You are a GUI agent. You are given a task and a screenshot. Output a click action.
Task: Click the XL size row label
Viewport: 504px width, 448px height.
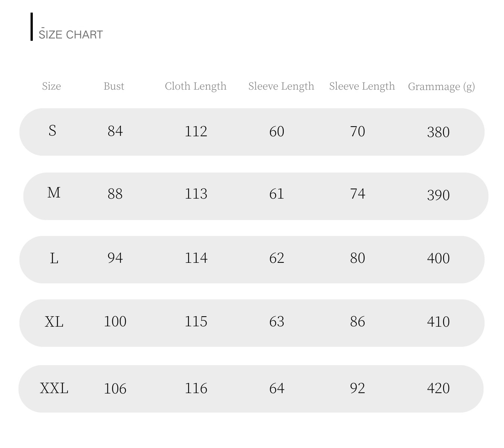(x=54, y=321)
